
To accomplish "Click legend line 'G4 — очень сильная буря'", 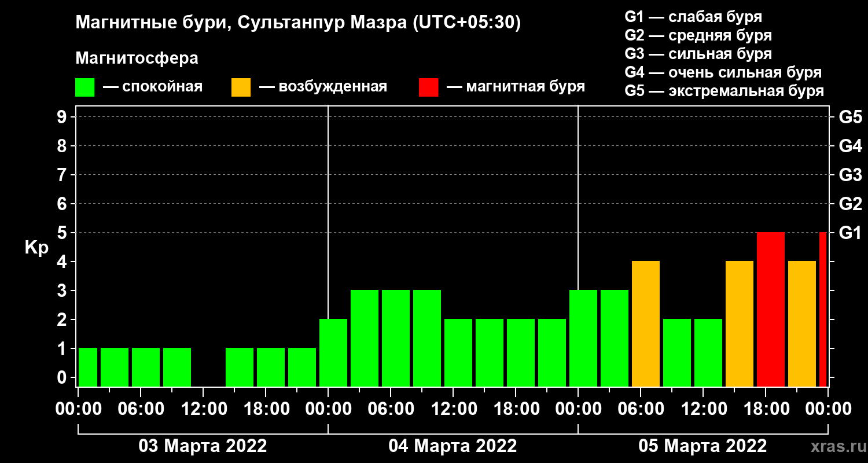I will point(723,72).
